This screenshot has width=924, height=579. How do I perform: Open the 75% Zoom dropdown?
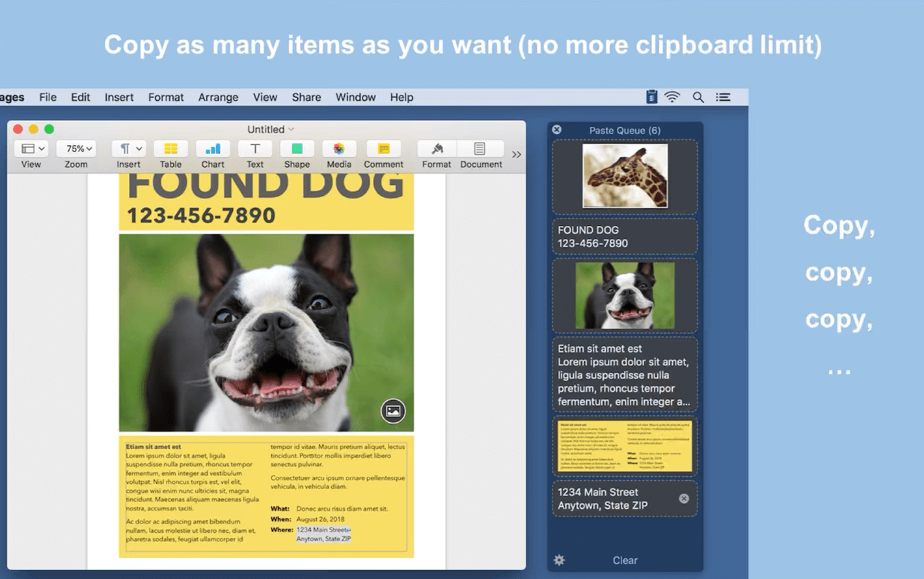(x=76, y=149)
